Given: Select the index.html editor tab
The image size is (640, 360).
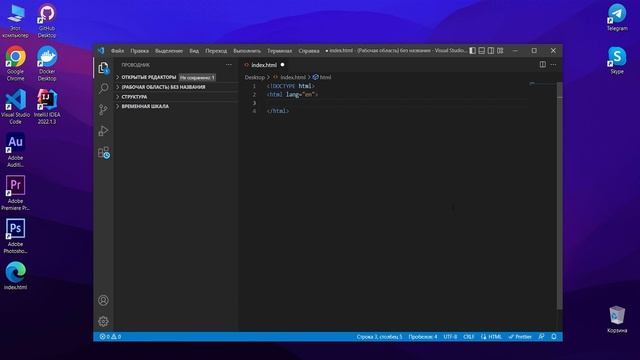Looking at the screenshot, I should click(x=264, y=65).
